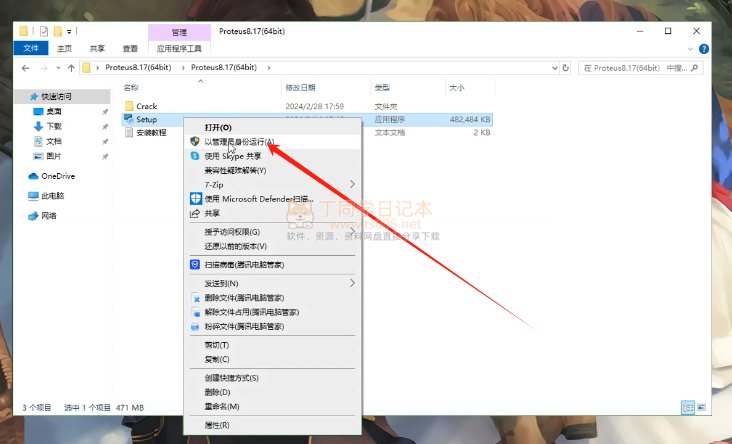Click the Forward navigation arrow
The image size is (732, 444).
(x=44, y=68)
